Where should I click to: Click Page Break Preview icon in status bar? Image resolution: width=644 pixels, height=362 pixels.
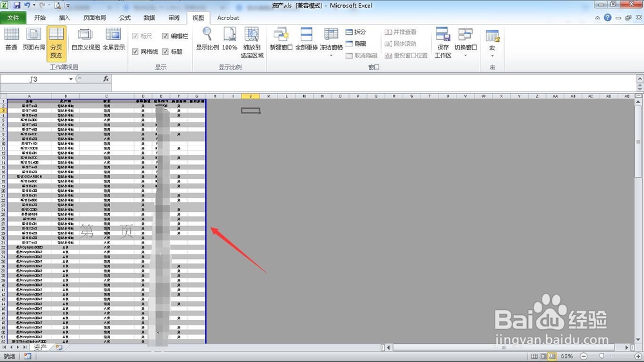552,356
